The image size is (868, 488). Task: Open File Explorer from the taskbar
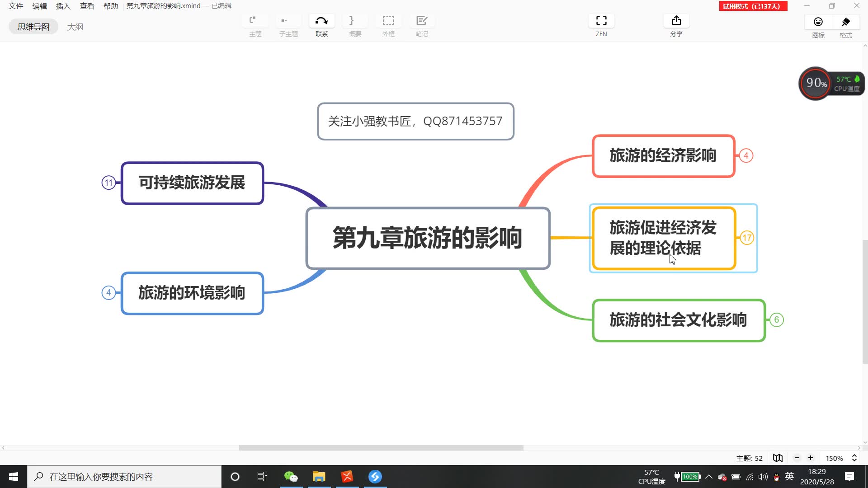coord(319,477)
